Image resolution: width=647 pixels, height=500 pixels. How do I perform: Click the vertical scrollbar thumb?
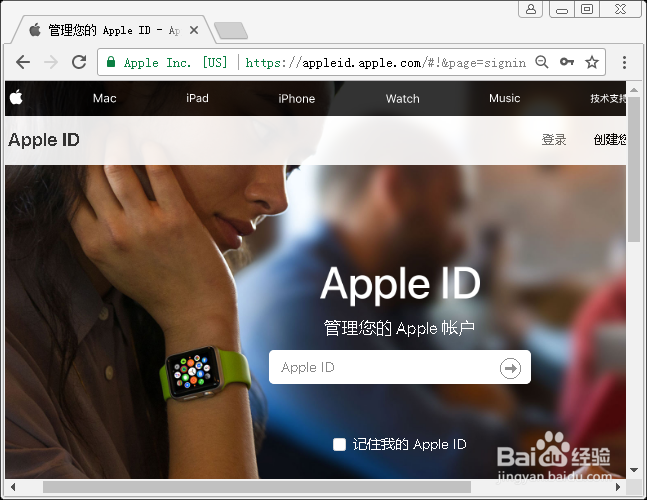click(634, 170)
